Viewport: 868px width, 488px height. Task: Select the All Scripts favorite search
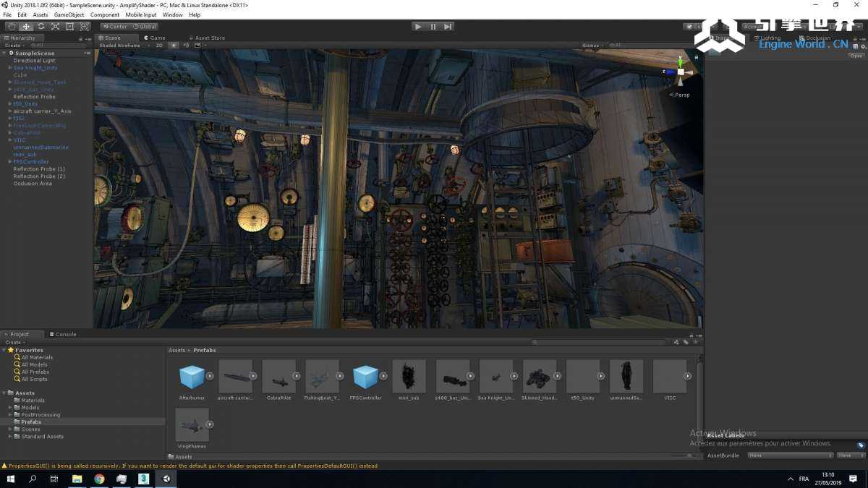34,379
